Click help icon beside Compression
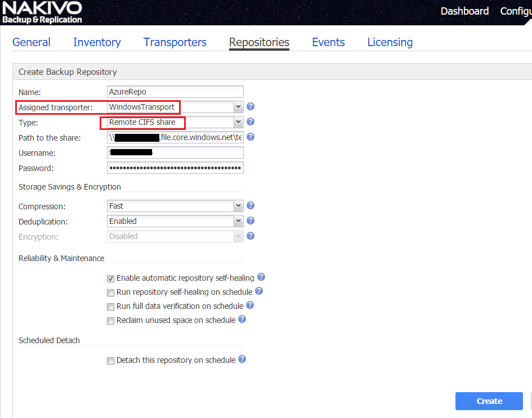This screenshot has height=418, width=532. 251,205
